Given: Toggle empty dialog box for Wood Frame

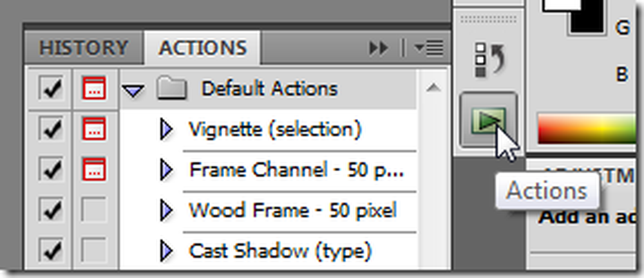Looking at the screenshot, I should (94, 210).
